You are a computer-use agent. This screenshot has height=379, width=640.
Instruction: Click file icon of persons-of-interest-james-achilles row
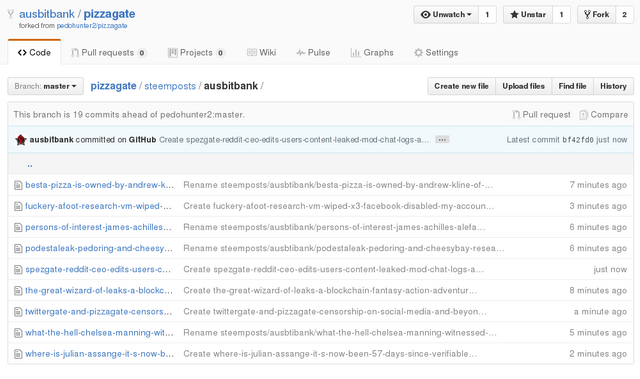point(18,228)
